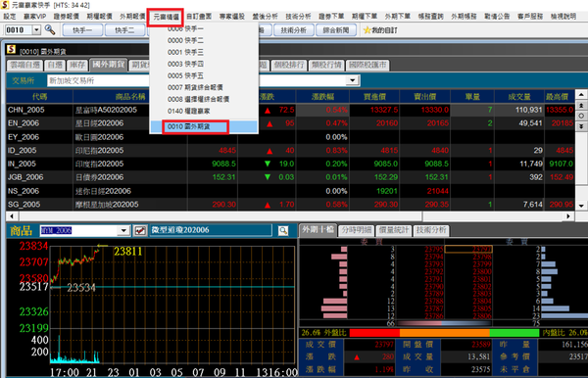Switch to the 類股行情 tab
The image size is (588, 378).
coord(326,66)
